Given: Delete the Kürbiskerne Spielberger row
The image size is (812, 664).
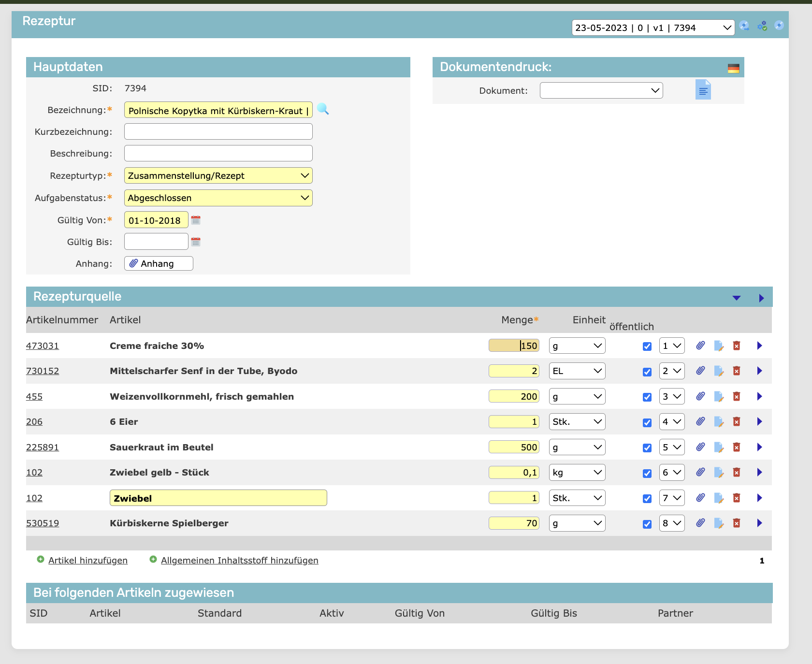Looking at the screenshot, I should pos(737,523).
